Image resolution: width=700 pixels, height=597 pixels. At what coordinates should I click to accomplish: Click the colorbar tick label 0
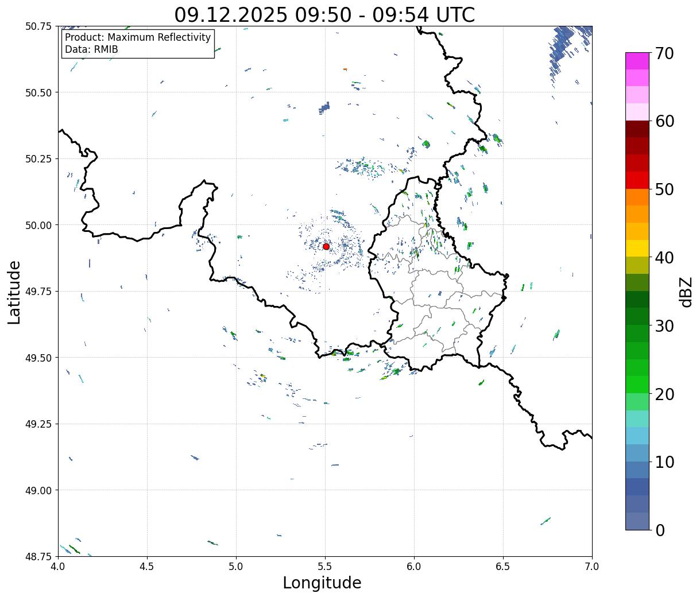point(660,530)
